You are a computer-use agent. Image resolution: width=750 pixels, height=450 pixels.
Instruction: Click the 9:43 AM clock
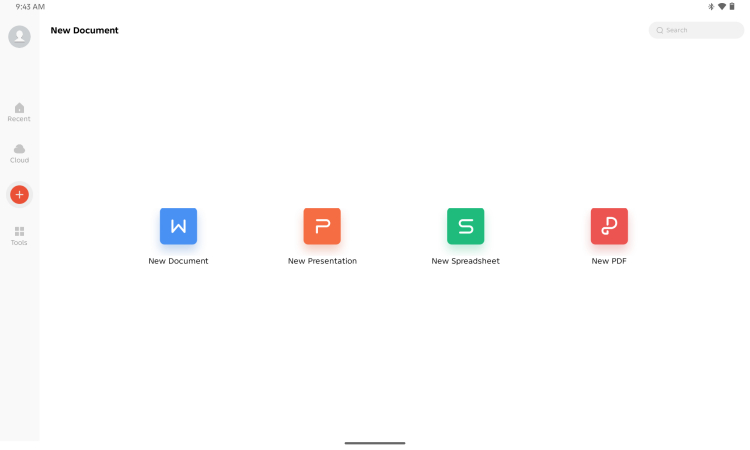click(30, 7)
